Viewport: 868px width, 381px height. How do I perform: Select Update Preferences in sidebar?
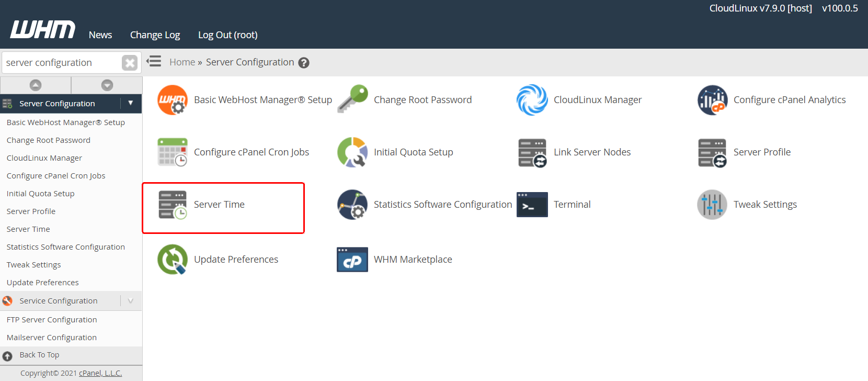[43, 283]
